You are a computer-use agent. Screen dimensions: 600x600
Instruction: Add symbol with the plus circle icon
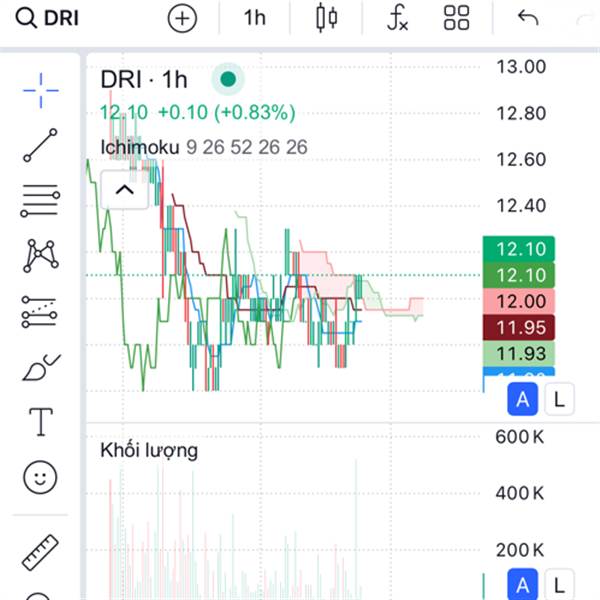[182, 18]
